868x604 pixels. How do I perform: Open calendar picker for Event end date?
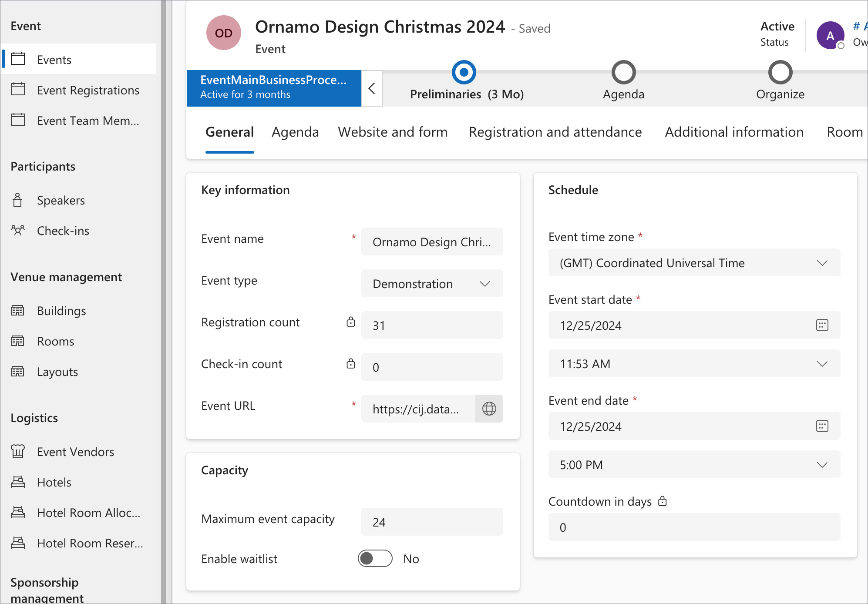[x=822, y=426]
